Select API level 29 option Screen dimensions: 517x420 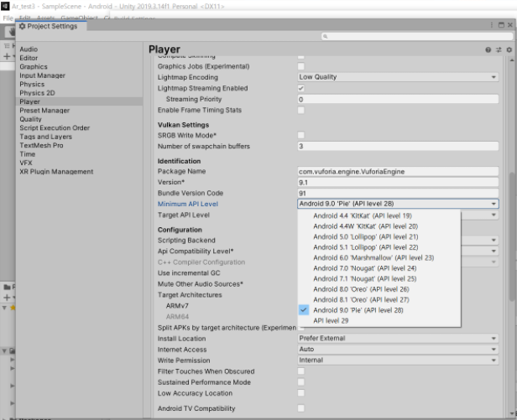click(379, 321)
